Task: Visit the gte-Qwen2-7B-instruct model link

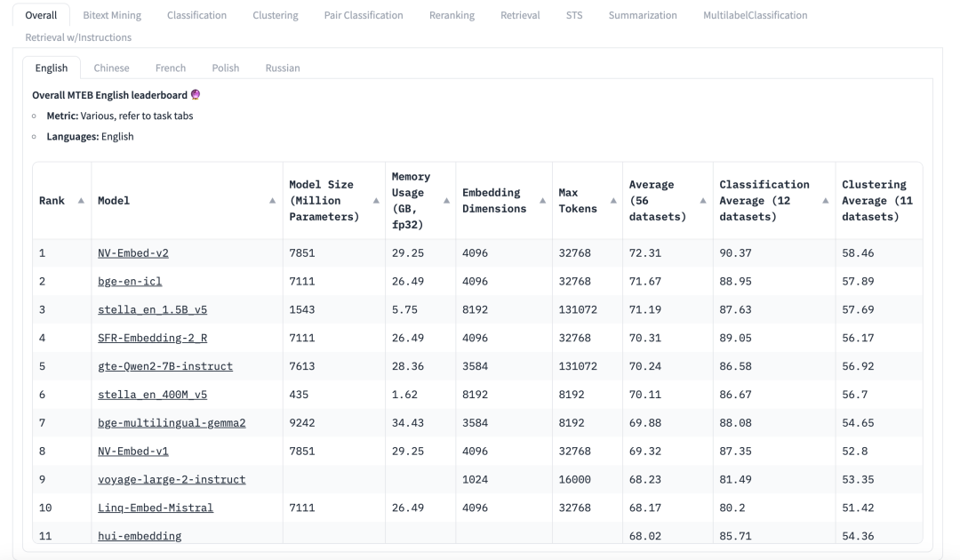Action: coord(164,366)
